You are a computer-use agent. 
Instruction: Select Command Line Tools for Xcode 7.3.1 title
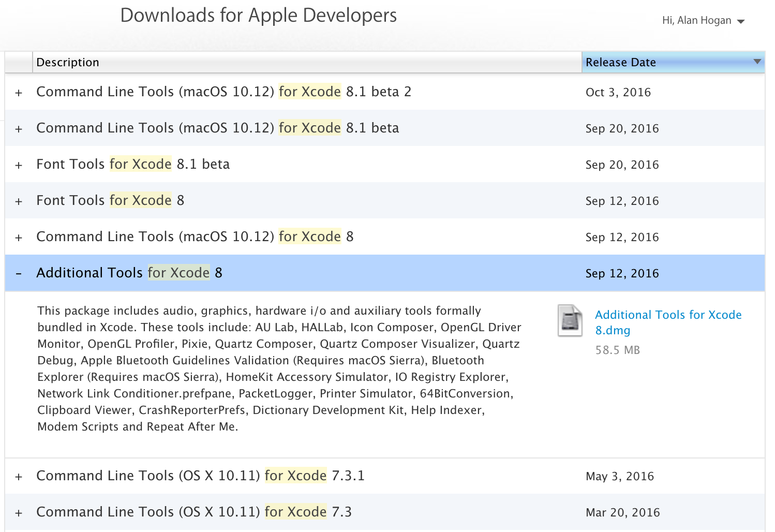200,476
